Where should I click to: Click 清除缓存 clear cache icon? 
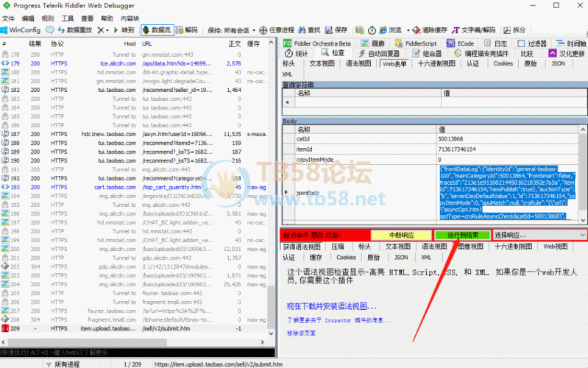click(429, 30)
